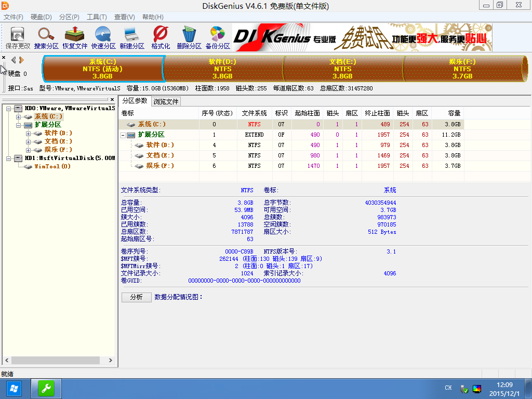
Task: Click the Save Changes (保存更改) toolbar icon
Action: (18, 37)
